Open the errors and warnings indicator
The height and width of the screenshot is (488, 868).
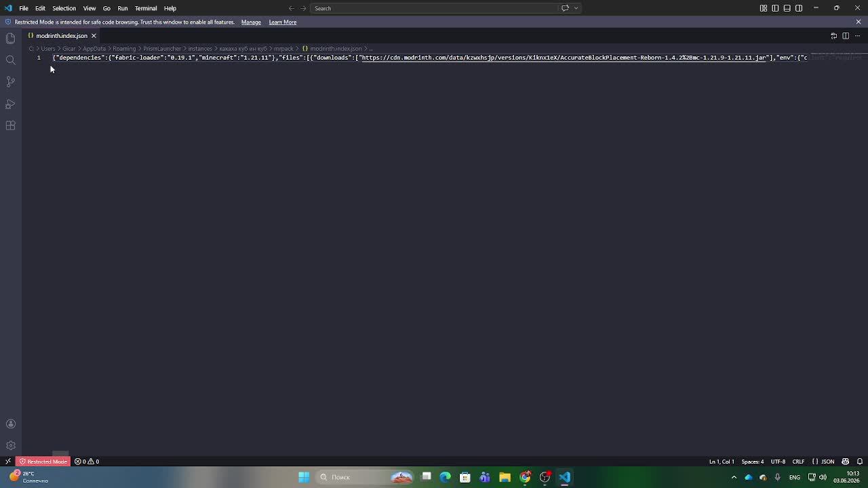87,462
